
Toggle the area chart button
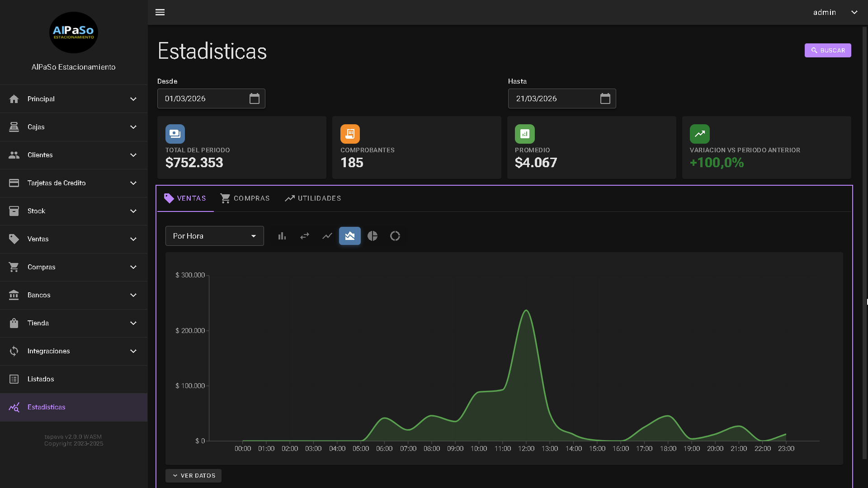tap(350, 236)
